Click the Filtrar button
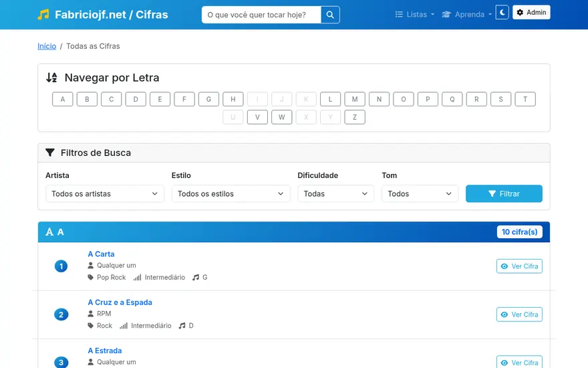The height and width of the screenshot is (368, 588). point(504,194)
